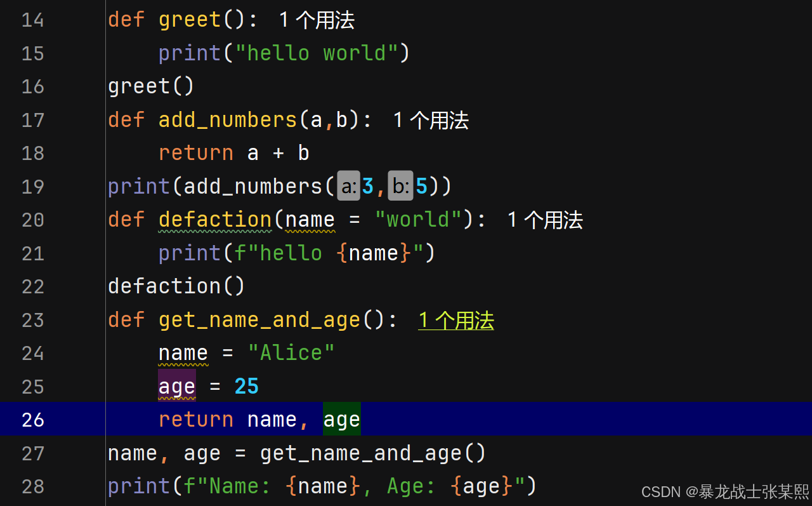Select the string "hello world" on line 15
812x506 pixels.
point(320,53)
